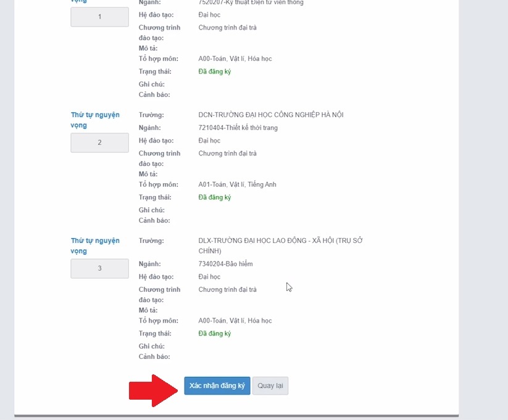Click the red arrow pointing at confirm
The image size is (508, 420).
click(x=152, y=390)
